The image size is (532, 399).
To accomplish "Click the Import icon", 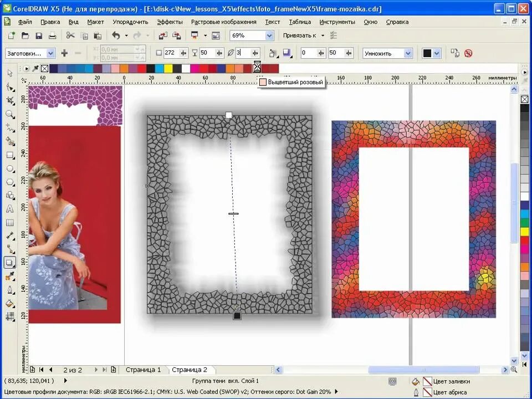I will 163,35.
